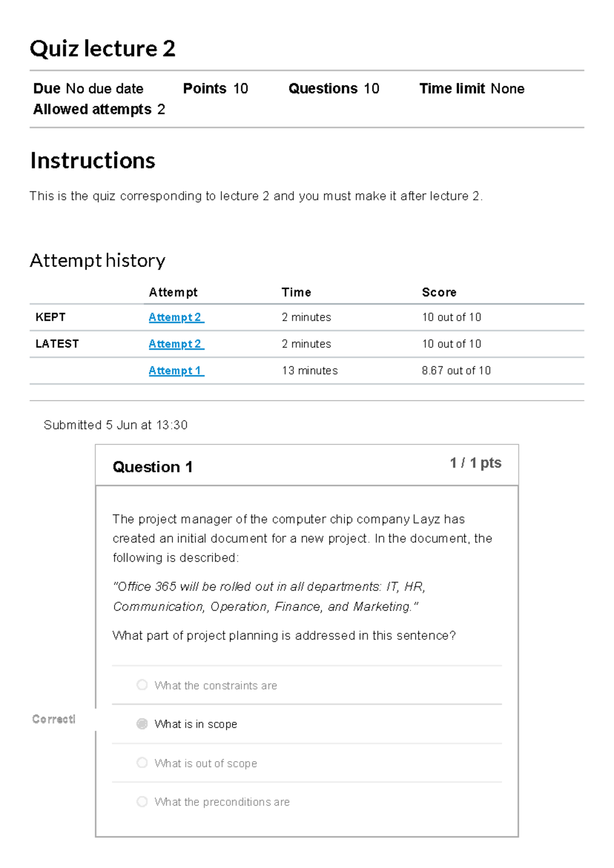Click the "Correct!" label
The width and height of the screenshot is (614, 868).
click(54, 719)
